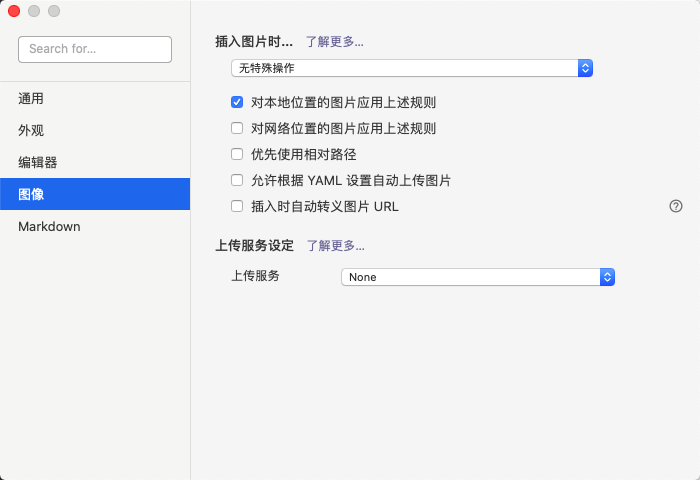
Task: Click 了解更多 link beside 插入图片时
Action: 334,42
